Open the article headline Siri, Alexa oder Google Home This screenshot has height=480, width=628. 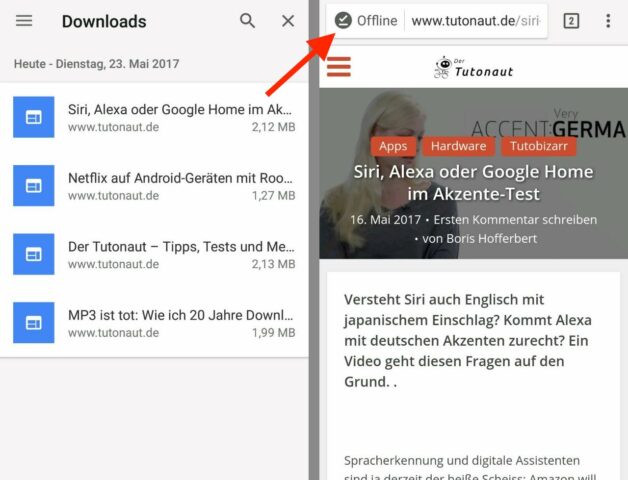point(473,182)
